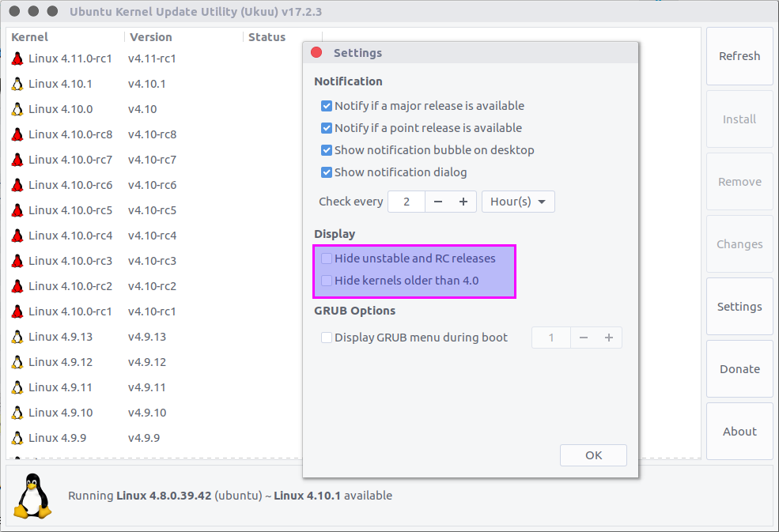Decrease the Check every interval value

(437, 202)
